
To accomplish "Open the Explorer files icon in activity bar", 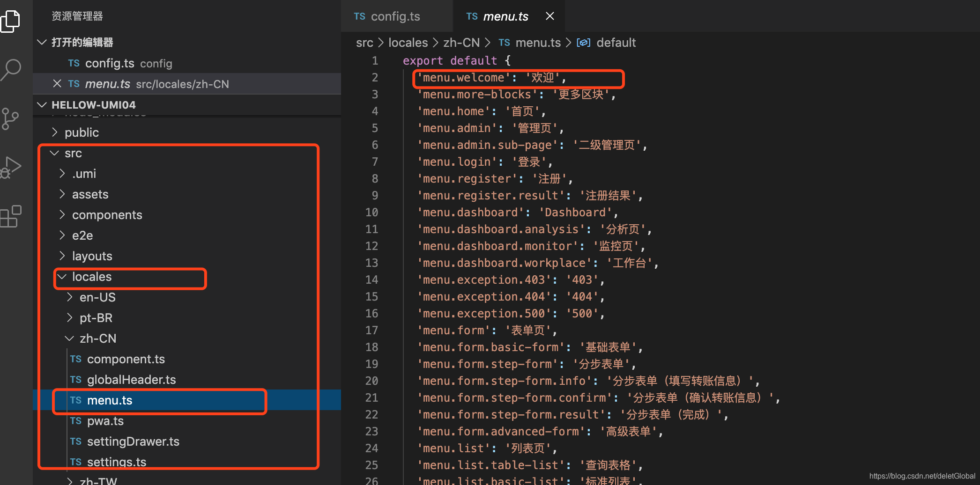I will 10,21.
